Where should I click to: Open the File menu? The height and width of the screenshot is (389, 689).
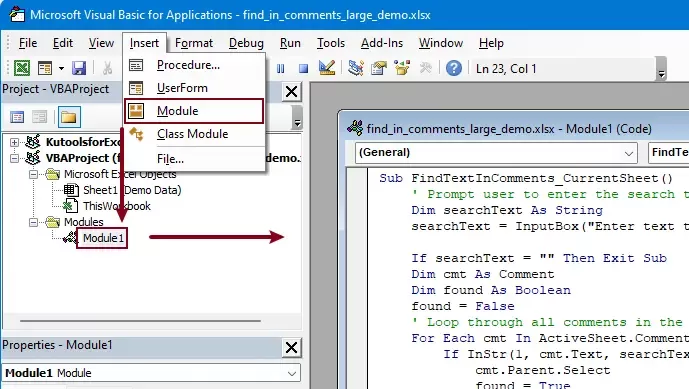[x=28, y=43]
